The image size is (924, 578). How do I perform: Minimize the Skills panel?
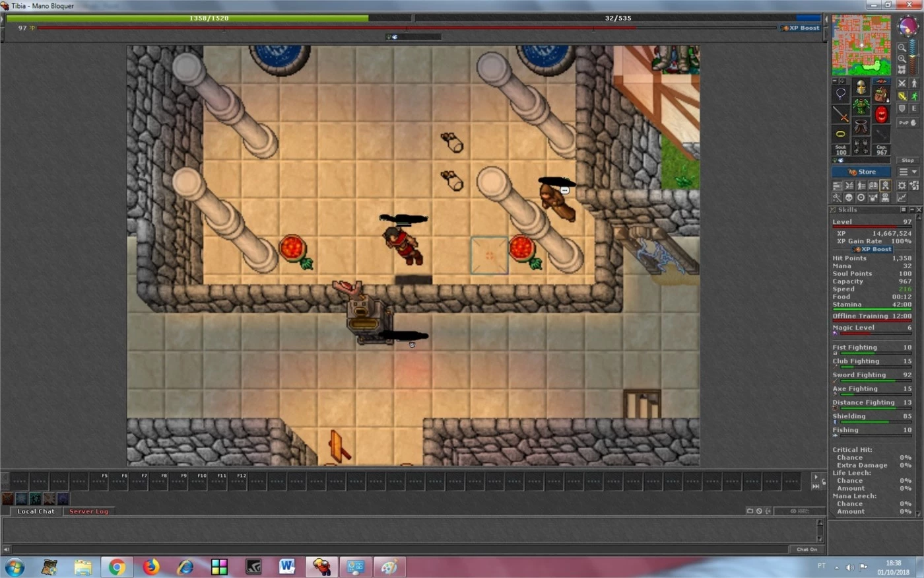tap(911, 209)
